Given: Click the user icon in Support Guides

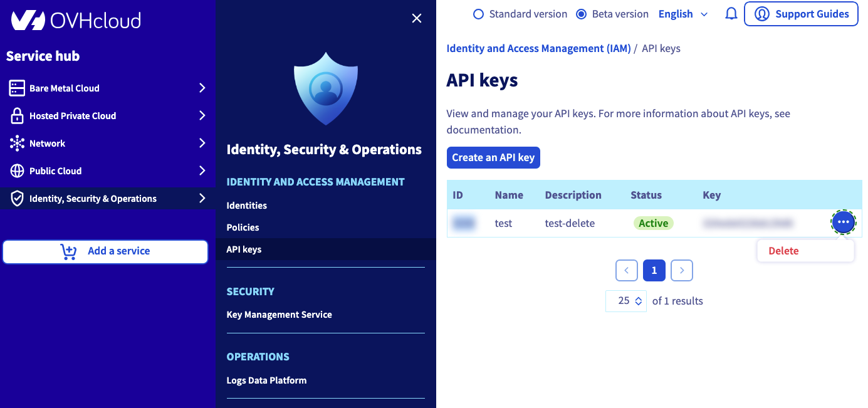Looking at the screenshot, I should click(761, 14).
